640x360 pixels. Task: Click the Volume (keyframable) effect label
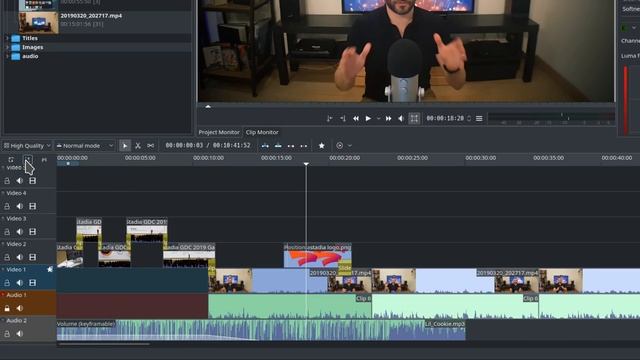point(86,324)
